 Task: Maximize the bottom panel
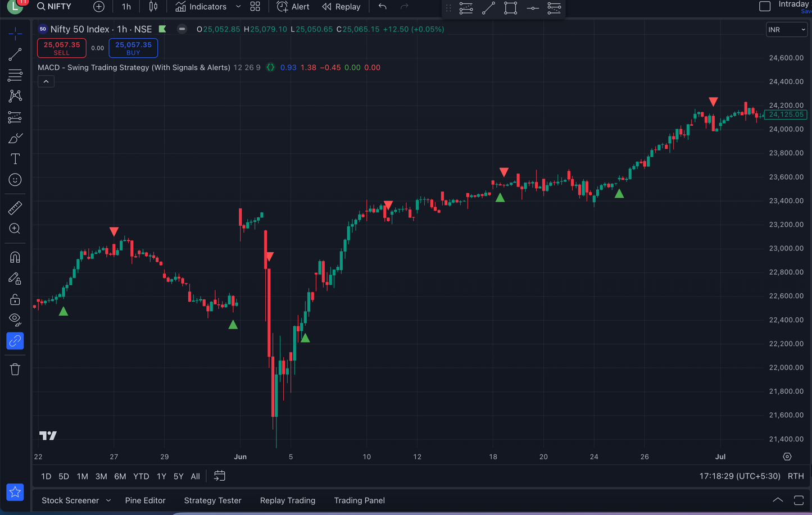coord(799,500)
